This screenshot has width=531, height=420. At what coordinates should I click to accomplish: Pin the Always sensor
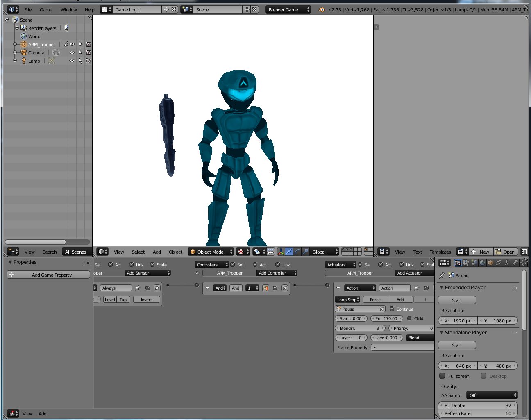138,288
